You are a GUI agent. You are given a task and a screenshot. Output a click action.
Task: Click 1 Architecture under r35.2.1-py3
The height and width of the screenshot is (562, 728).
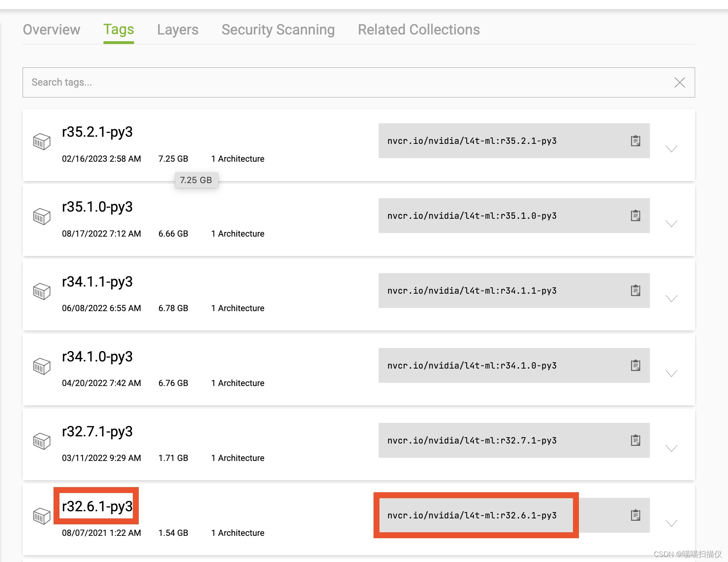coord(238,159)
